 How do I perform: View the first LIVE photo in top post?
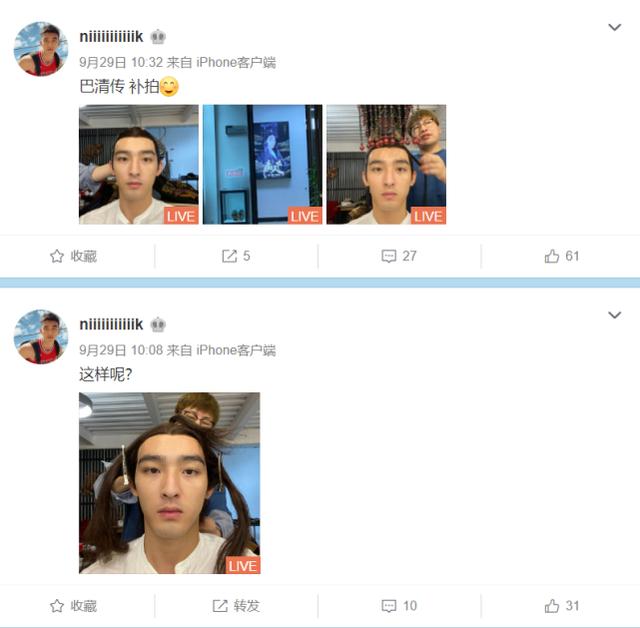(x=139, y=164)
